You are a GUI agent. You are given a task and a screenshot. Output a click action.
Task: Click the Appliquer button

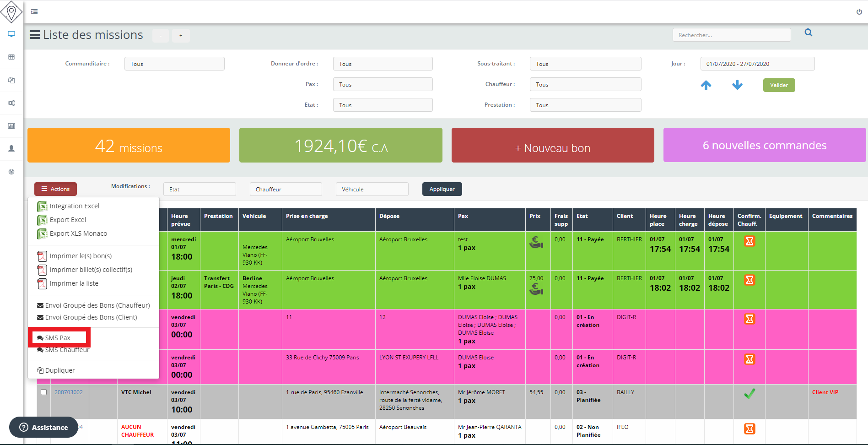442,189
